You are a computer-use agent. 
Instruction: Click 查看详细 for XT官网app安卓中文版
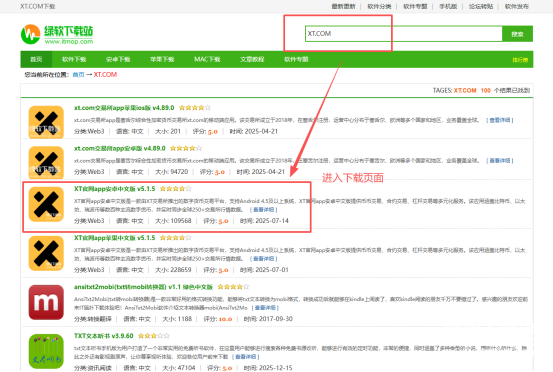point(263,210)
